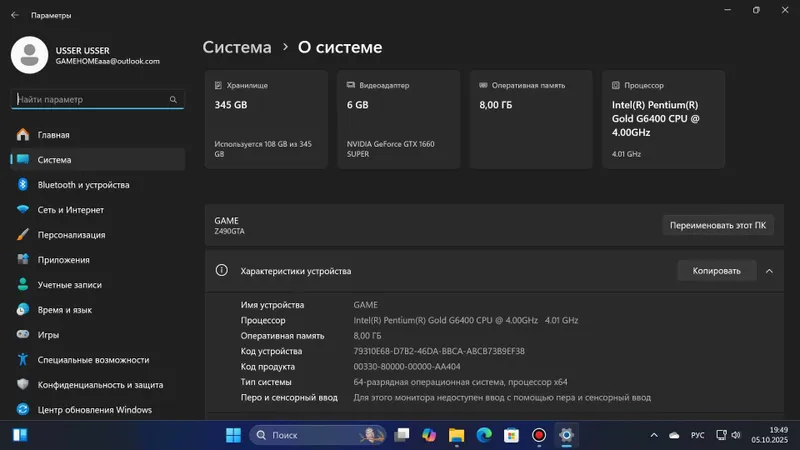Click the volume speaker tray icon
The image size is (800, 450).
pos(736,435)
